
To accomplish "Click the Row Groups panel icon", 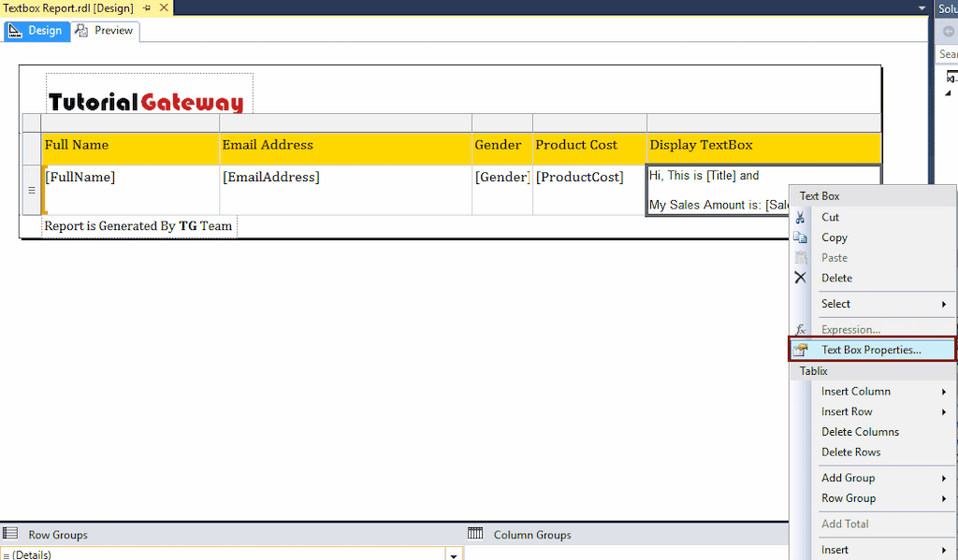I will pos(11,534).
